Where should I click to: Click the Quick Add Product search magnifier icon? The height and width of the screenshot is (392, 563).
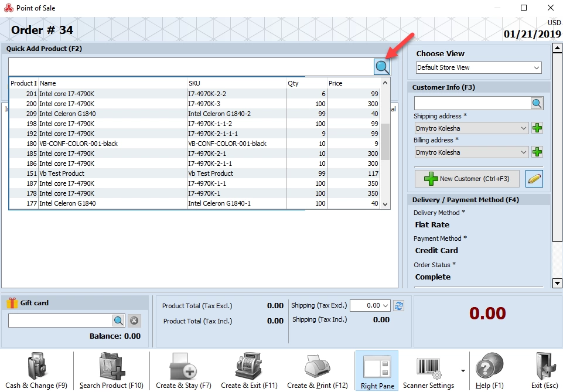[x=381, y=67]
